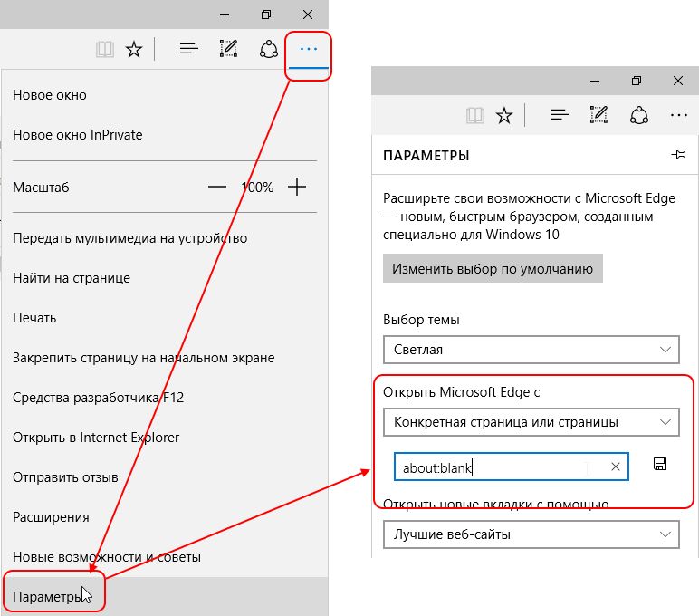The height and width of the screenshot is (616, 699).
Task: Click the Выбор темы label
Action: point(421,320)
